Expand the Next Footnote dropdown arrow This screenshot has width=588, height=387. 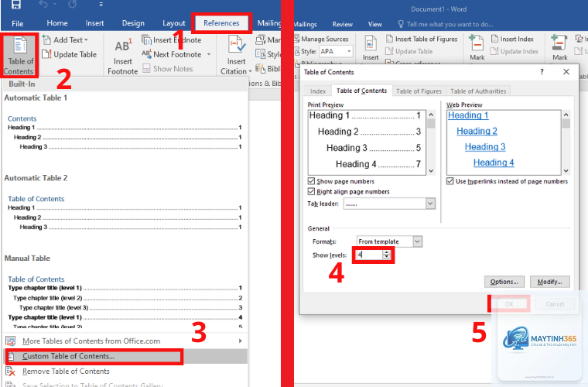point(209,54)
